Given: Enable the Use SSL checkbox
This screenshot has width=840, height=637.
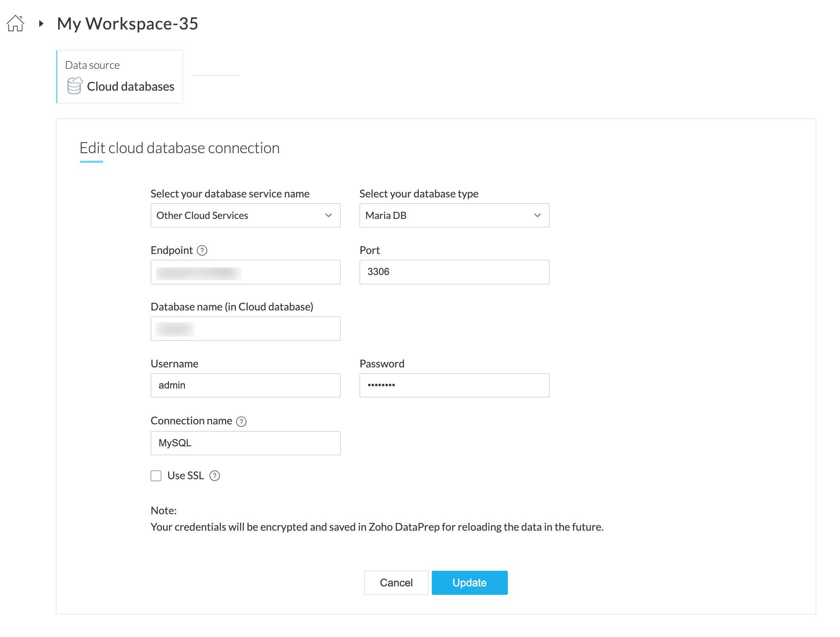Looking at the screenshot, I should [156, 476].
